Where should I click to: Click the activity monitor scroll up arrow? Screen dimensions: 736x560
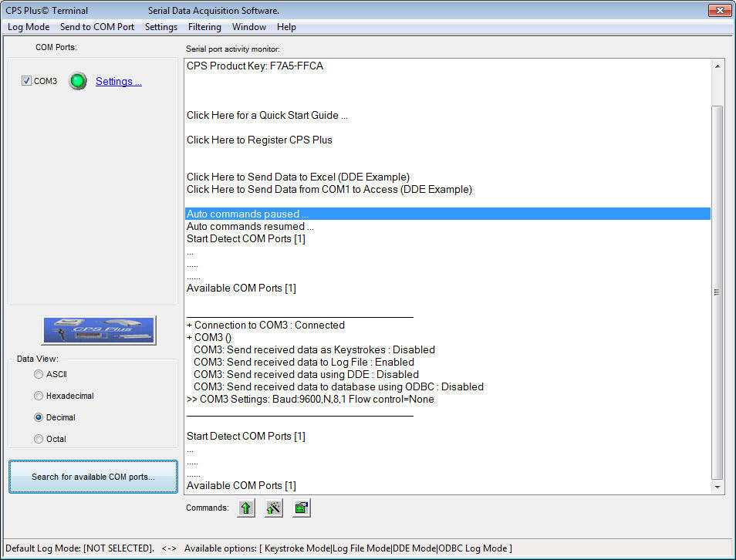tap(717, 66)
